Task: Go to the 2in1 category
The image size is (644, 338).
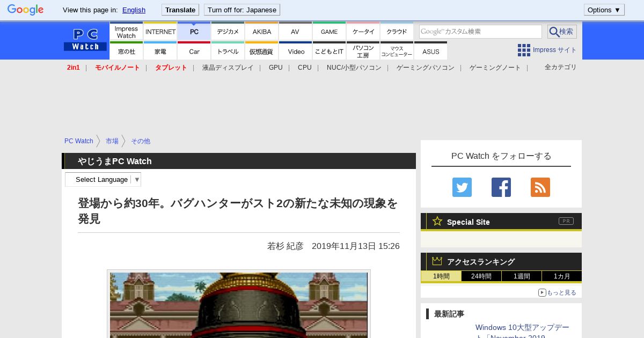Action: pyautogui.click(x=74, y=68)
